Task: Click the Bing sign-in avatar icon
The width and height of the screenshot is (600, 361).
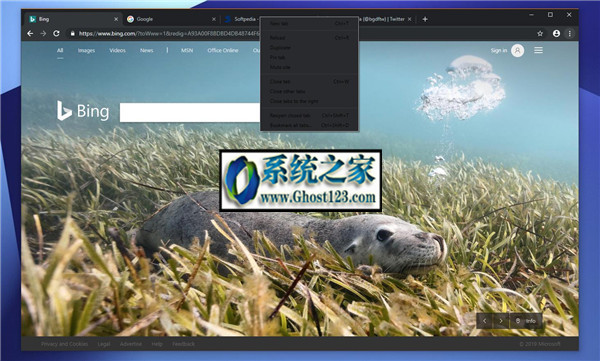Action: [517, 50]
